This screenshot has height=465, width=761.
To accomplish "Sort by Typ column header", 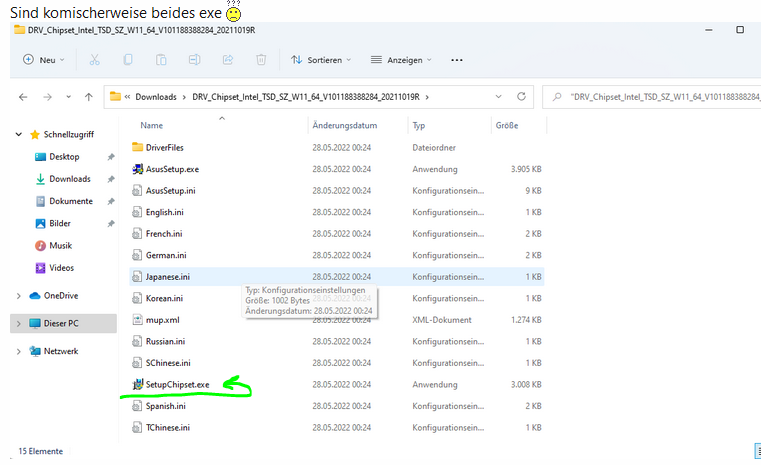I will (419, 125).
